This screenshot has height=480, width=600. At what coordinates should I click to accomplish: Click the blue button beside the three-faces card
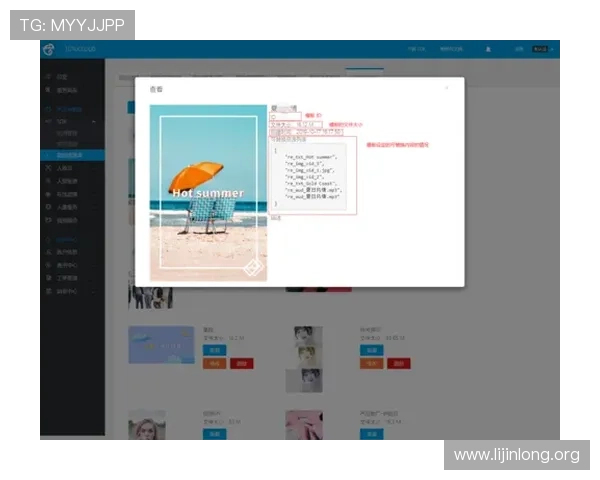click(x=372, y=350)
